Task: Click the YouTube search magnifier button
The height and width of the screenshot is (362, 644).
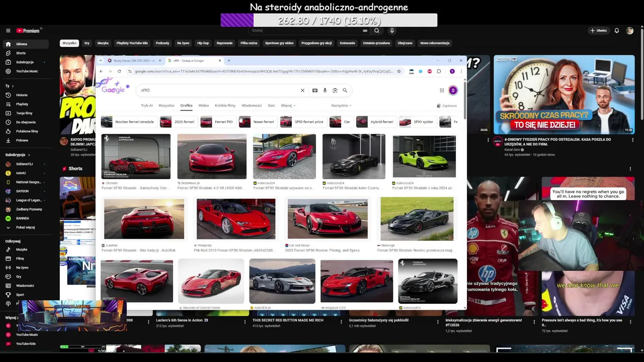Action: point(376,31)
